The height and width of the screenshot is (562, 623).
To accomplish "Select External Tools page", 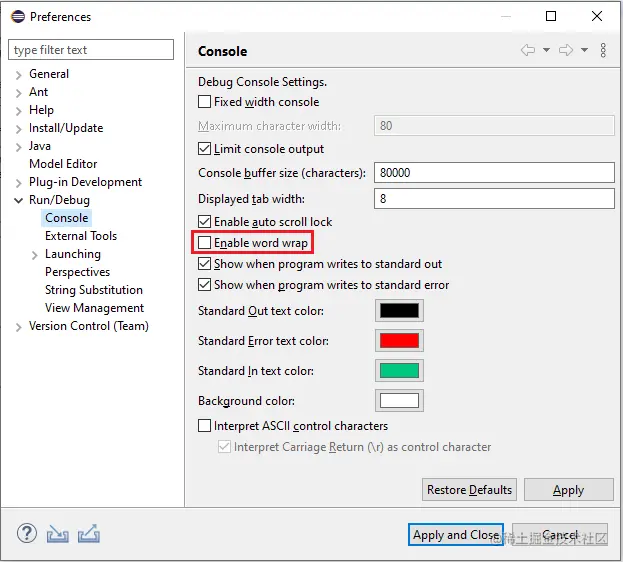I will tap(81, 236).
